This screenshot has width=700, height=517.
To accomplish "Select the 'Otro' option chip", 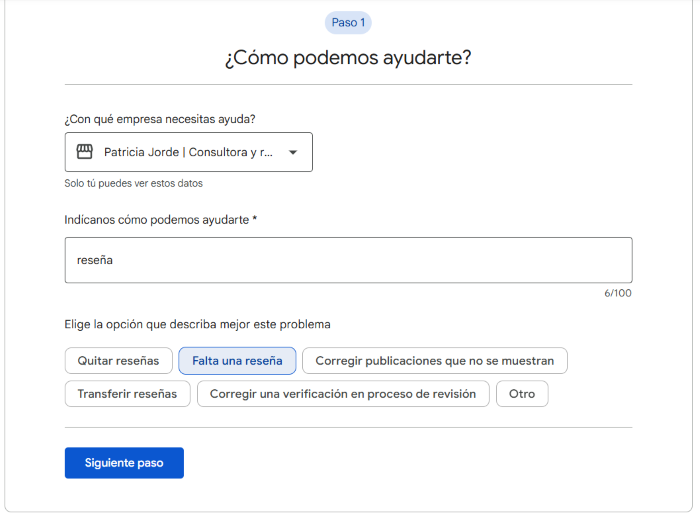I will tap(522, 394).
